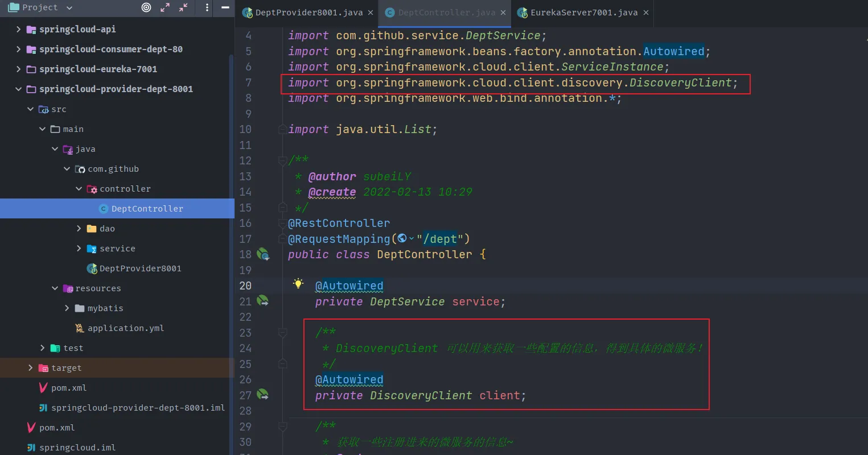Click the Select Opened File target icon
This screenshot has width=868, height=455.
pyautogui.click(x=146, y=7)
